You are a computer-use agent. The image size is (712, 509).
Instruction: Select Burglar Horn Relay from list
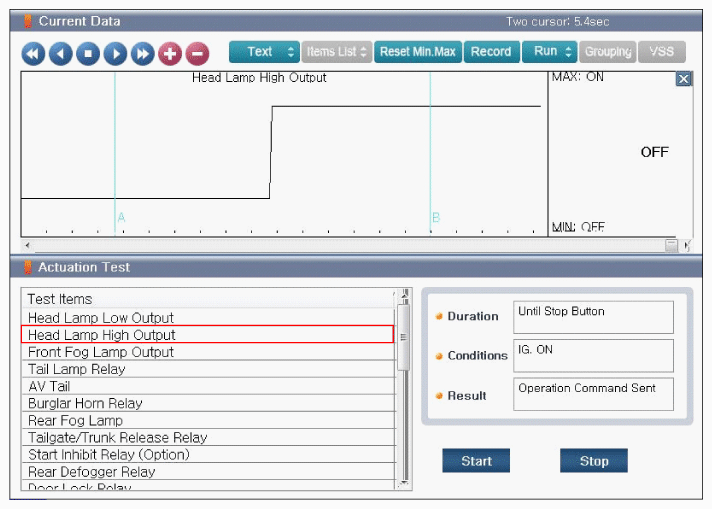coord(85,403)
